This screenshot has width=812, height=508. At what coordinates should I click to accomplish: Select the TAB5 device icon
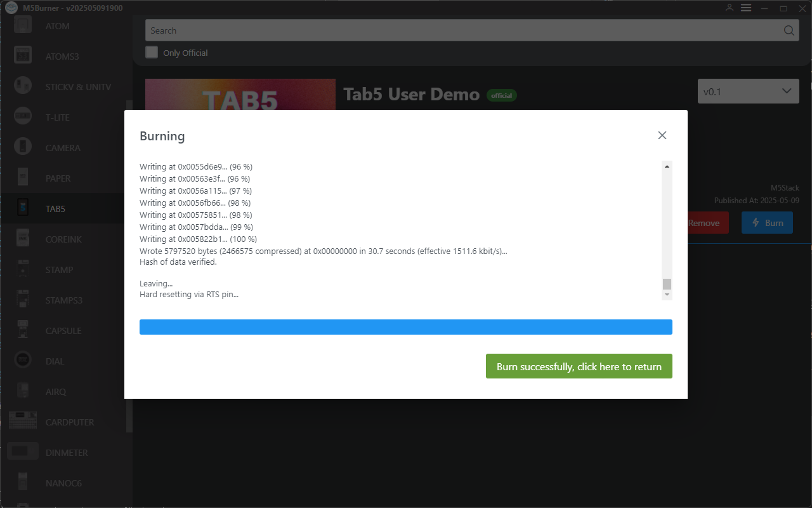[23, 208]
